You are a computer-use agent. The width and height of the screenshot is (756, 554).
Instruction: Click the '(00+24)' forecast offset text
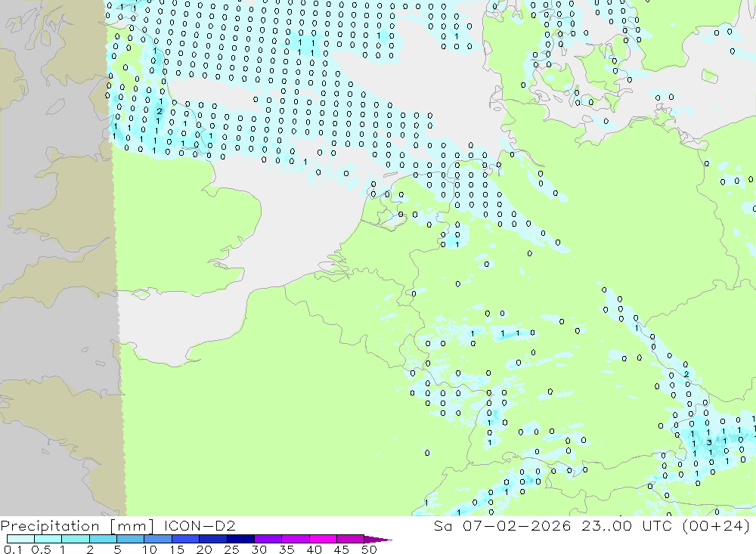pyautogui.click(x=716, y=525)
